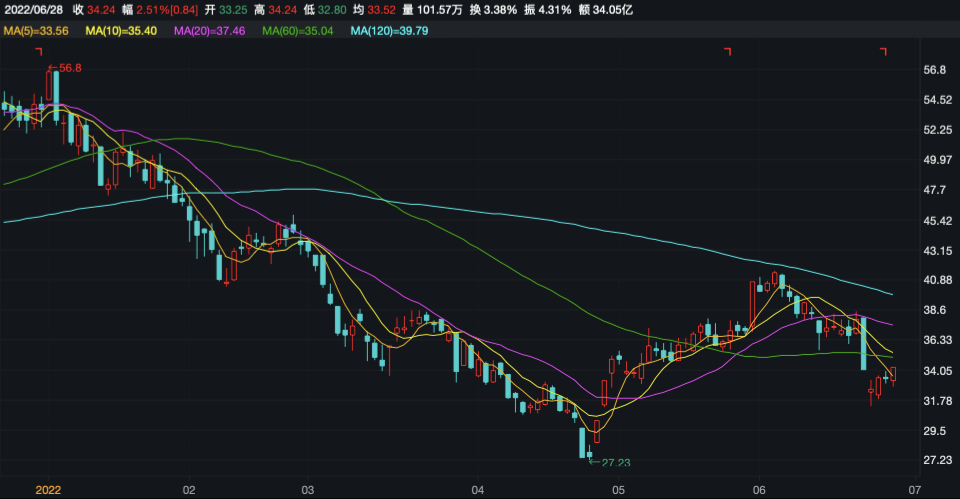This screenshot has height=499, width=960.
Task: Click the MA(5)=33.56 indicator label
Action: point(36,32)
